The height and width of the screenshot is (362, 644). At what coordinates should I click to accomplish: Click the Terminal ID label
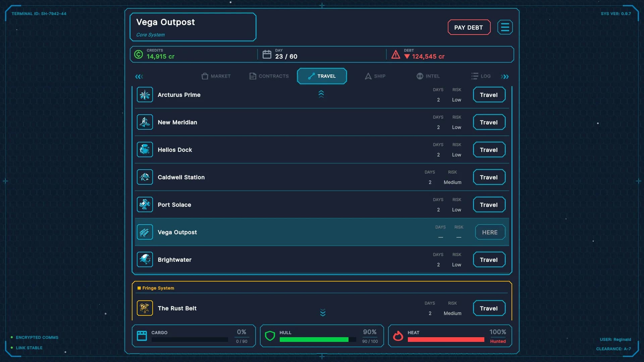[39, 14]
